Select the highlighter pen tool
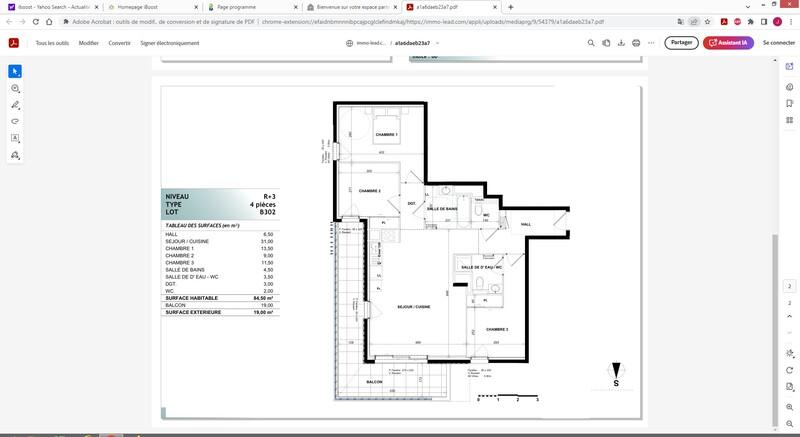 [15, 105]
